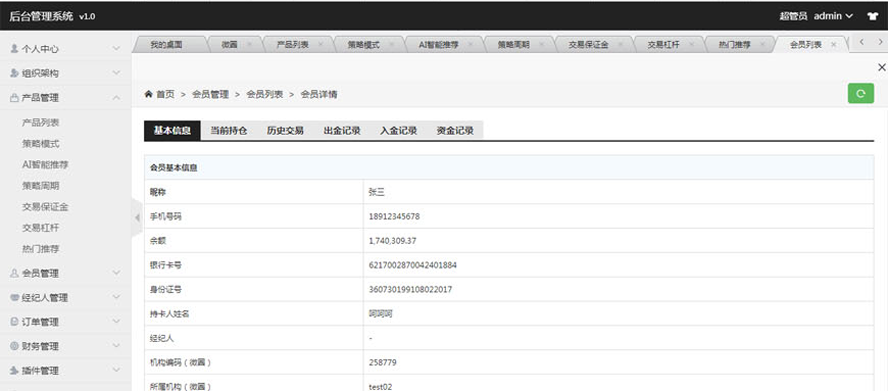The width and height of the screenshot is (888, 391).
Task: Expand the 插件管理 chevron
Action: point(116,371)
